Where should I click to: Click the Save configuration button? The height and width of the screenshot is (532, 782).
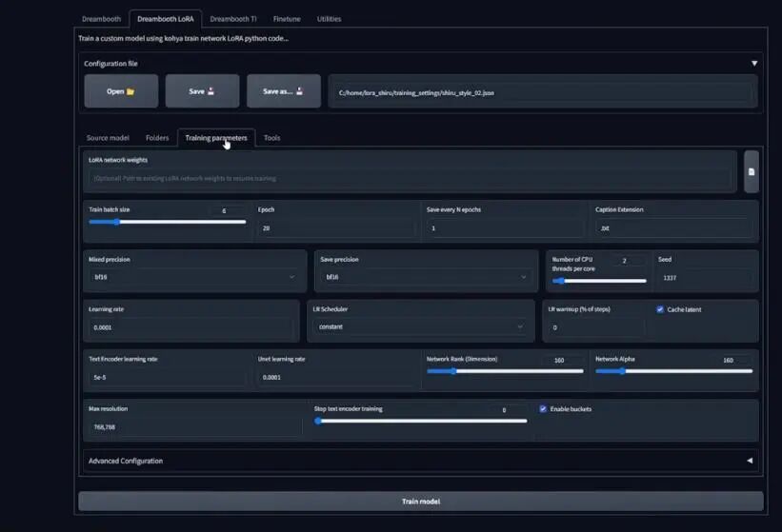tap(202, 91)
